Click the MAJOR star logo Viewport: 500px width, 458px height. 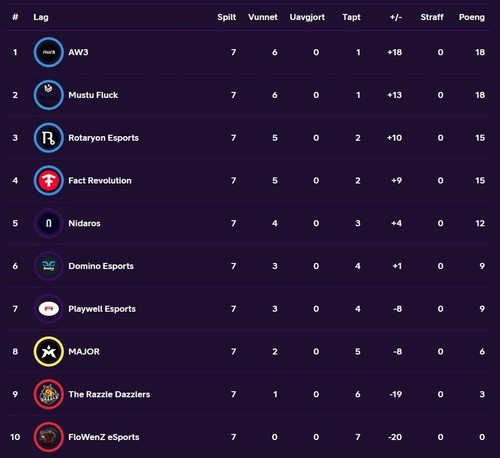tap(49, 352)
